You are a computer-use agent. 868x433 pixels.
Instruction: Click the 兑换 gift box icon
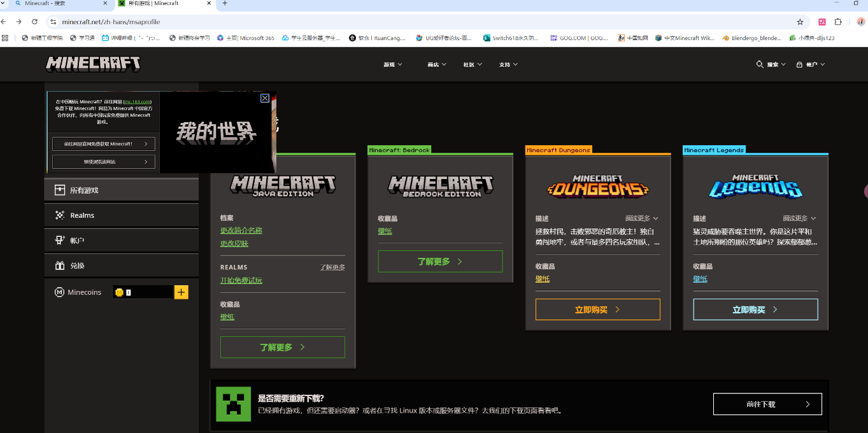pos(60,266)
